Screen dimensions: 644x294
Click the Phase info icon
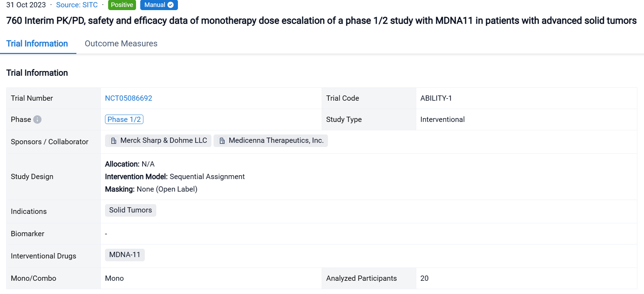[37, 119]
